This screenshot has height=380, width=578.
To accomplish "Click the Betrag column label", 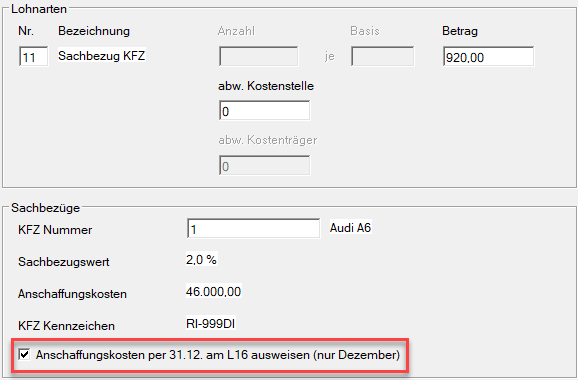I will point(460,31).
